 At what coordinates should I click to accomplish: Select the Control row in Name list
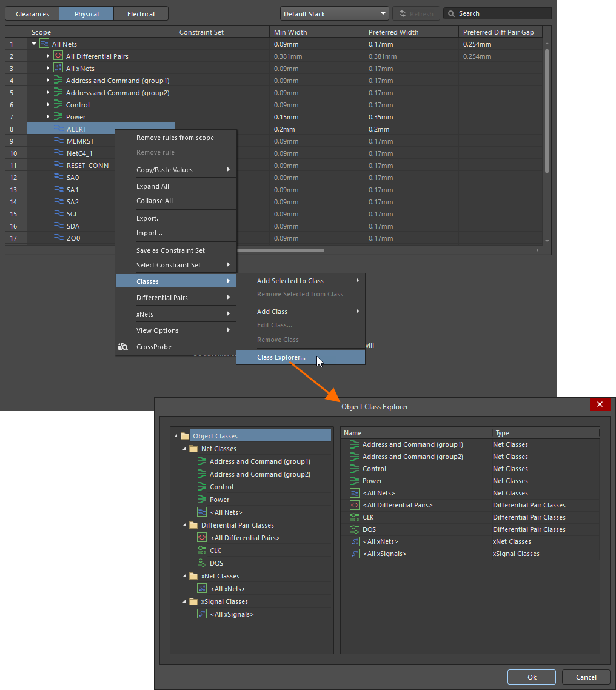point(470,469)
